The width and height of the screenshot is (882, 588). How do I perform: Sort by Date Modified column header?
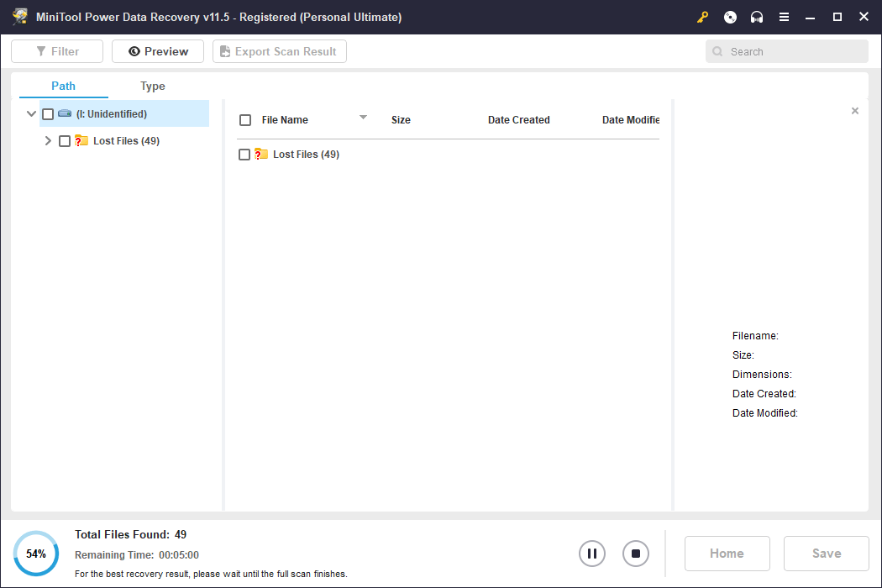tap(631, 120)
